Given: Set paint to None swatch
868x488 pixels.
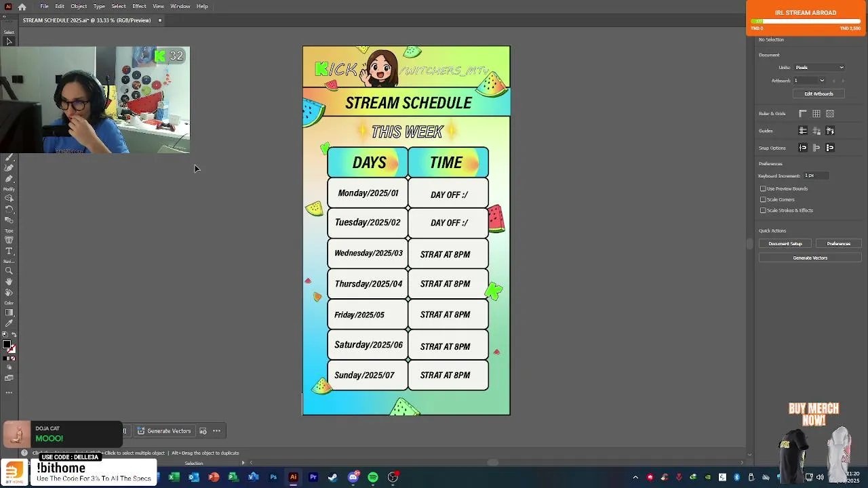Looking at the screenshot, I should [x=14, y=358].
